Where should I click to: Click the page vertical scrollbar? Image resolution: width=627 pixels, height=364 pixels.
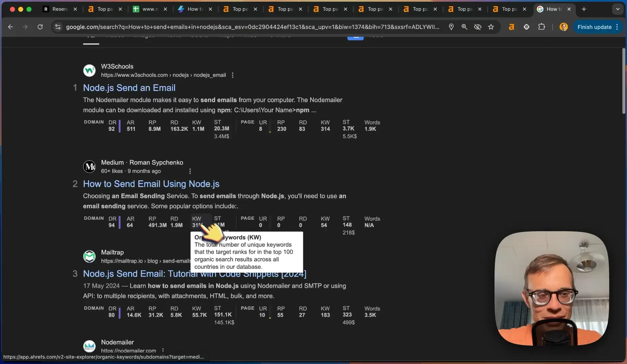pos(624,81)
